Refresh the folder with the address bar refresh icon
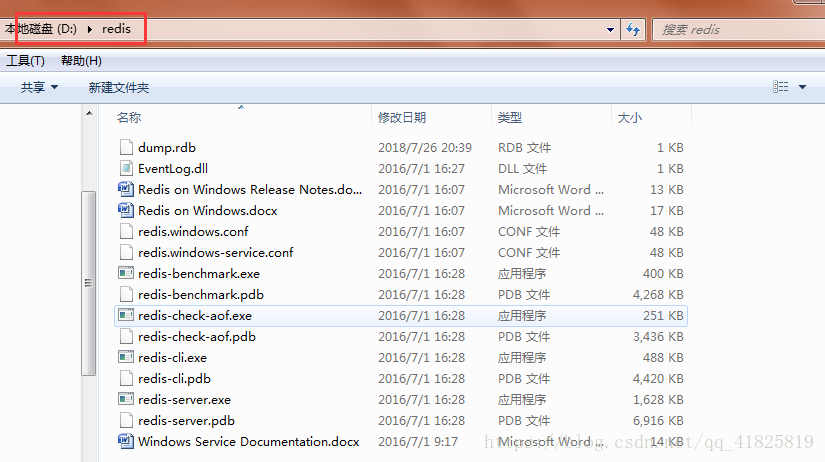Screen dimensions: 825x462 pyautogui.click(x=633, y=29)
